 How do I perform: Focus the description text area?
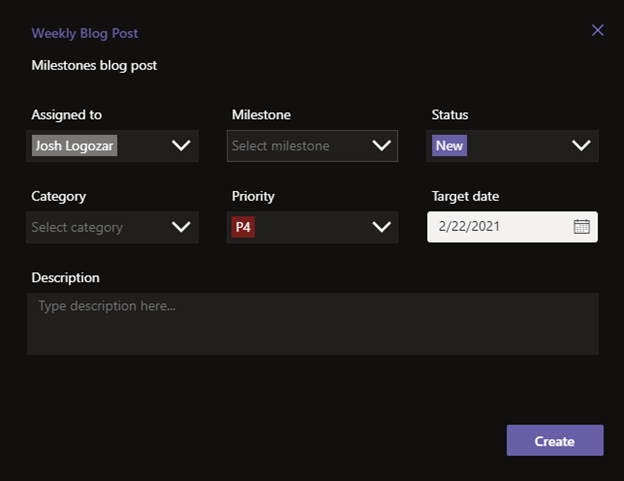[x=313, y=324]
